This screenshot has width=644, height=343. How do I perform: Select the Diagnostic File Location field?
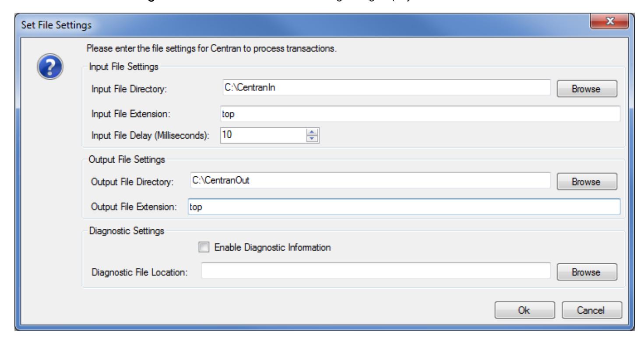(x=376, y=272)
